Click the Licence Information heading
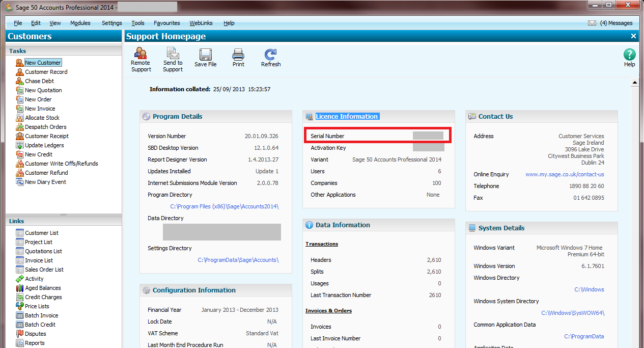Image resolution: width=644 pixels, height=348 pixels. click(x=347, y=116)
